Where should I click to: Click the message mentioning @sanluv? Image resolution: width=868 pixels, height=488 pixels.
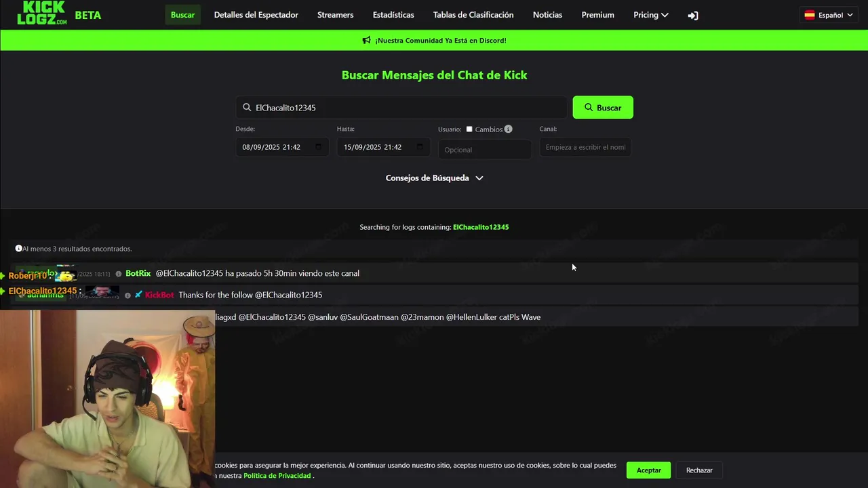378,317
